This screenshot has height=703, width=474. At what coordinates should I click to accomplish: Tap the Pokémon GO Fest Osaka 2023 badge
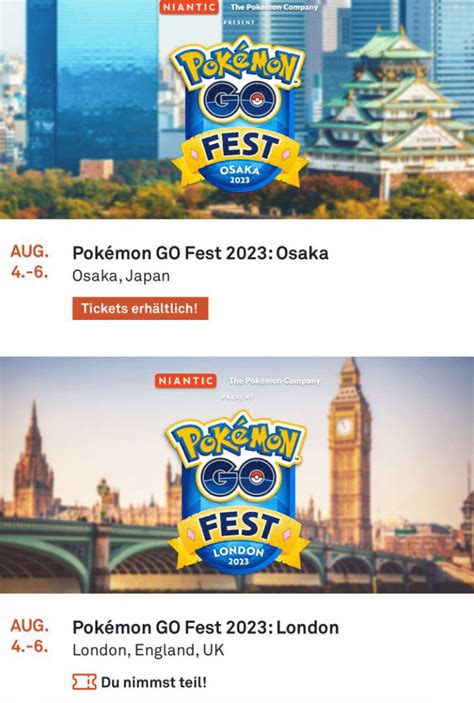click(239, 112)
